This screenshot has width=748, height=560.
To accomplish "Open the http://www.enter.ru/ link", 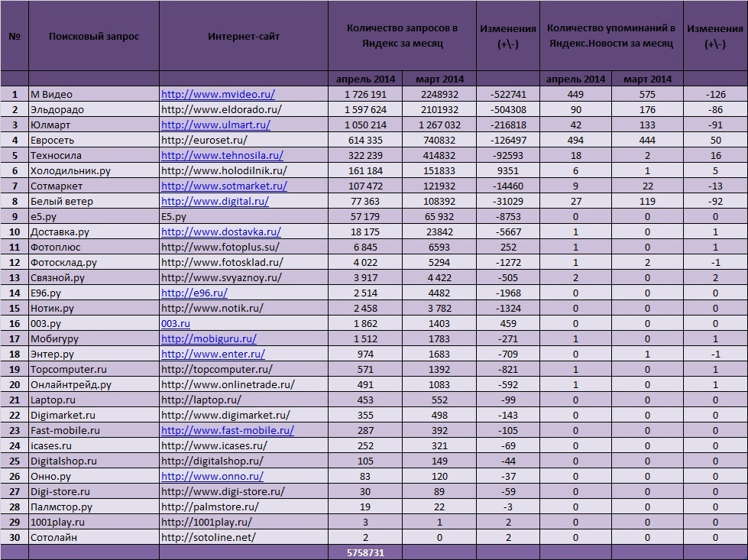I will [x=212, y=354].
